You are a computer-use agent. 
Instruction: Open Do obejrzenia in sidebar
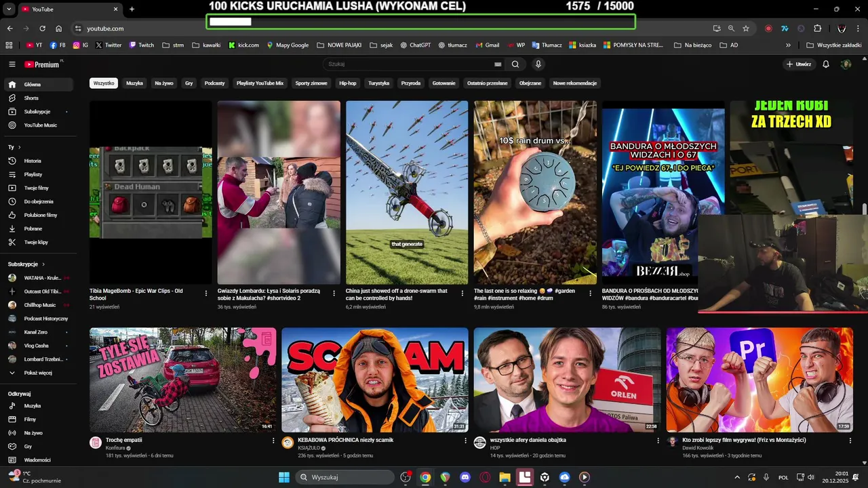(x=39, y=201)
